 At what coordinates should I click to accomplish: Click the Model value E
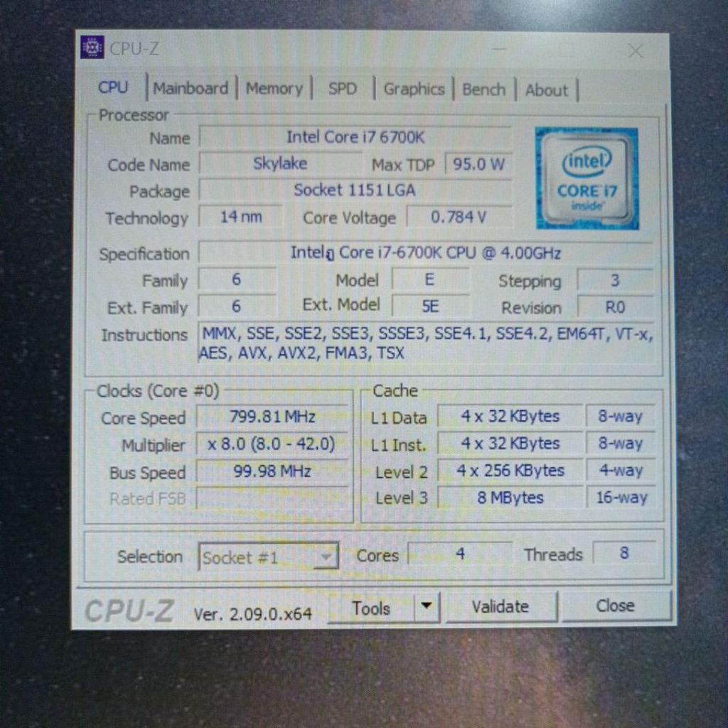[430, 279]
